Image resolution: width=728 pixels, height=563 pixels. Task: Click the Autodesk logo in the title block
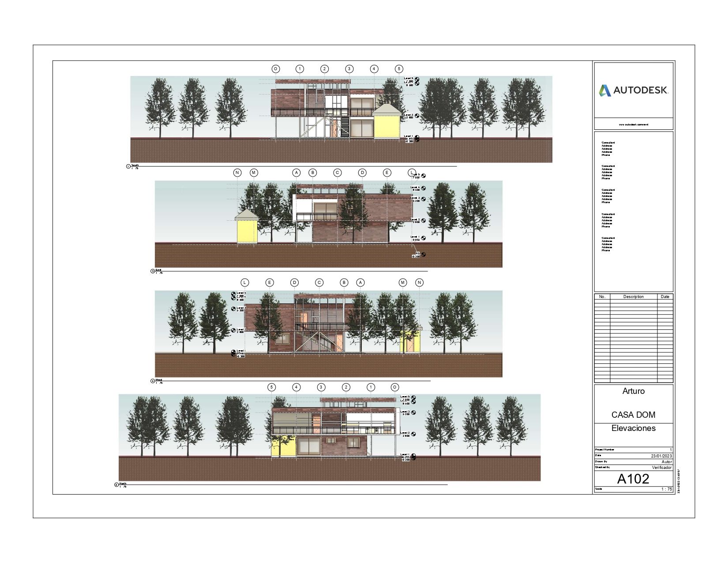point(633,91)
